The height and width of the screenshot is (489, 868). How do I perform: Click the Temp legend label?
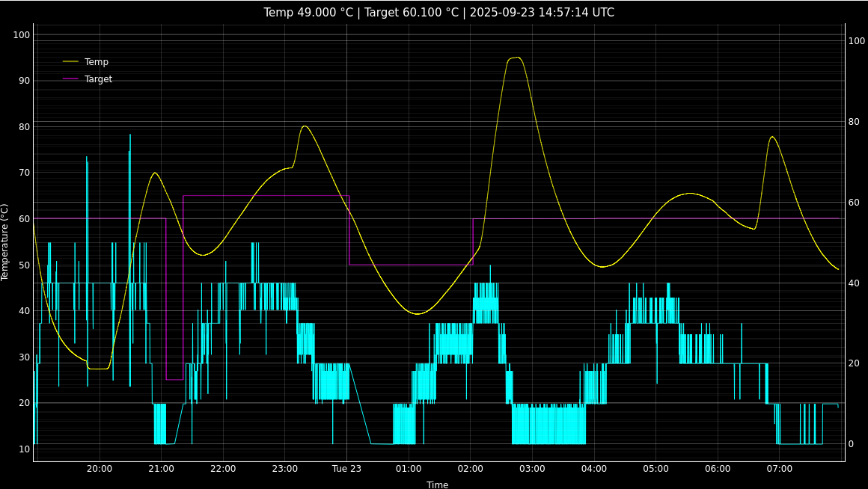click(x=96, y=62)
